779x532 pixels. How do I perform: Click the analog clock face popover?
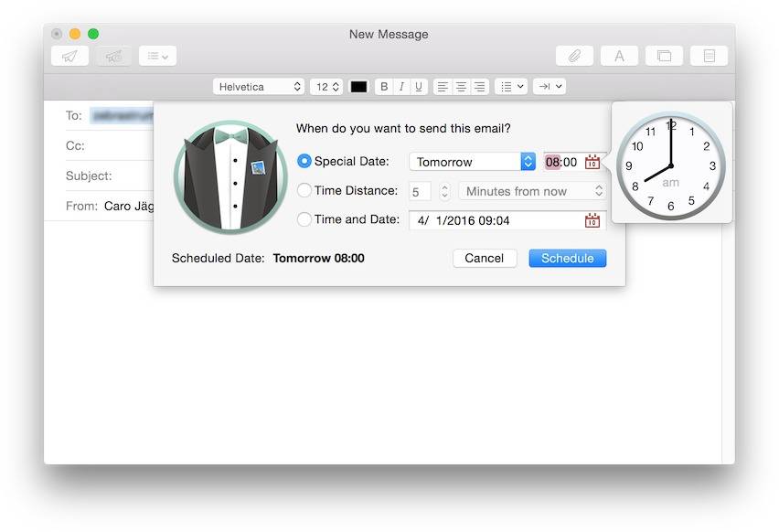[671, 165]
